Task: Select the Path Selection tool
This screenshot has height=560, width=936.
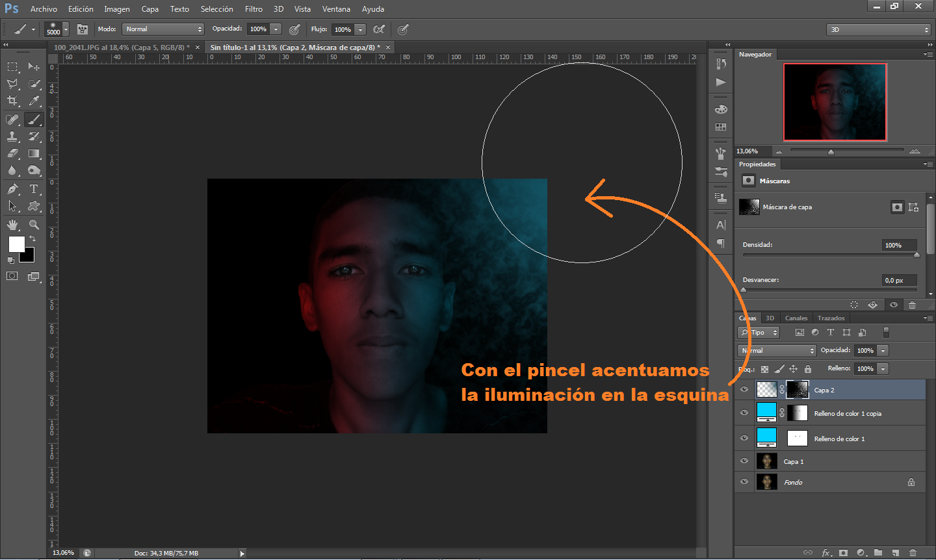Action: [12, 206]
